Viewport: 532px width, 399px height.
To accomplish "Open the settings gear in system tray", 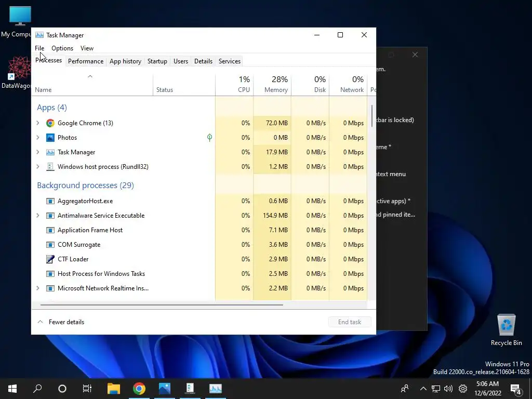I will coord(463,389).
